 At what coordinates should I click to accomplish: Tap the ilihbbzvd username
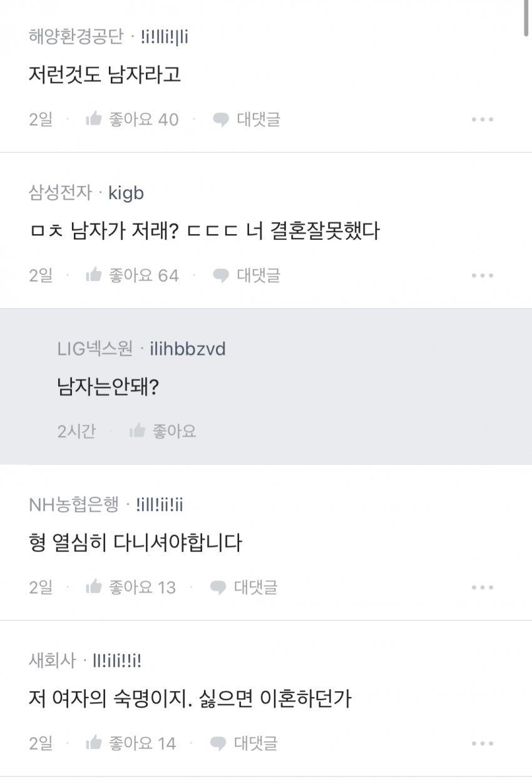click(187, 349)
